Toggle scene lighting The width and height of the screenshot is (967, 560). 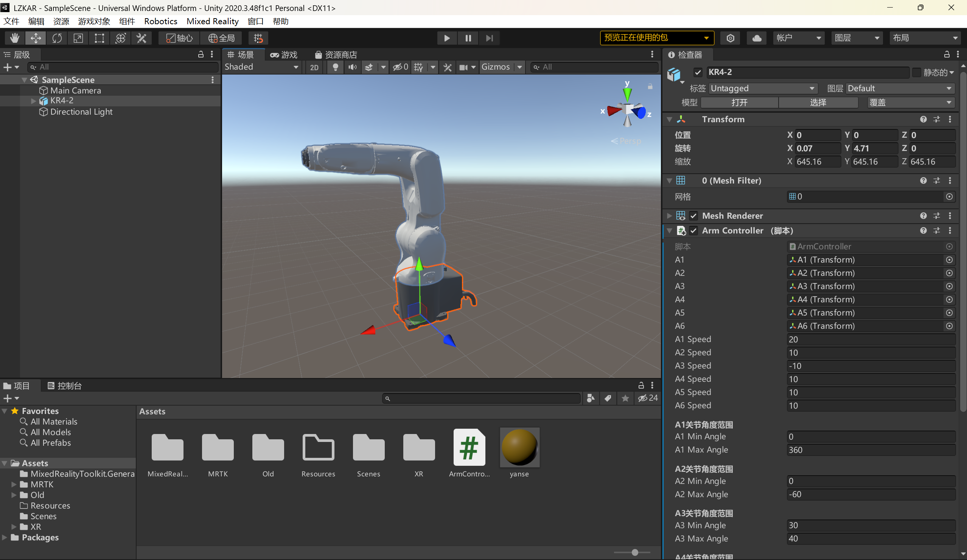pyautogui.click(x=335, y=67)
